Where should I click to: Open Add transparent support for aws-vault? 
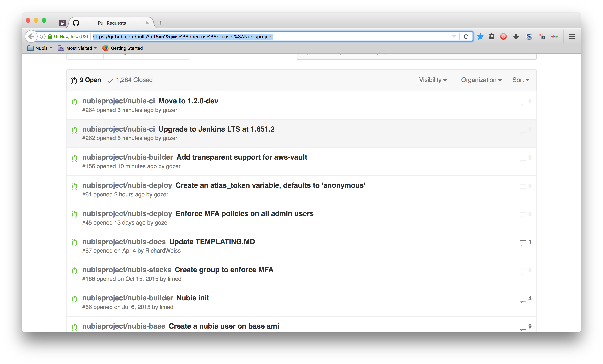click(241, 157)
